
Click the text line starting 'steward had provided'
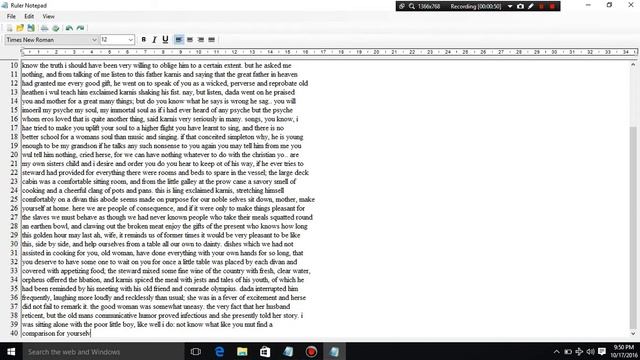point(165,173)
